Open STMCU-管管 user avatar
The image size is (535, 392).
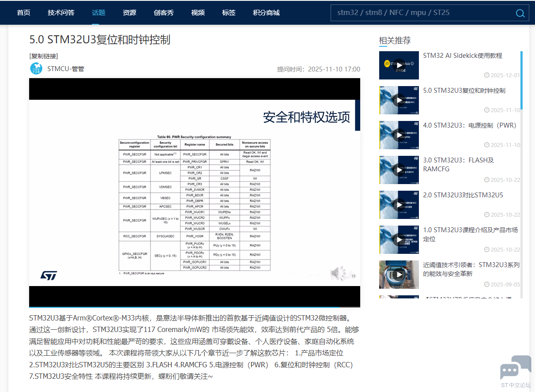coord(36,68)
